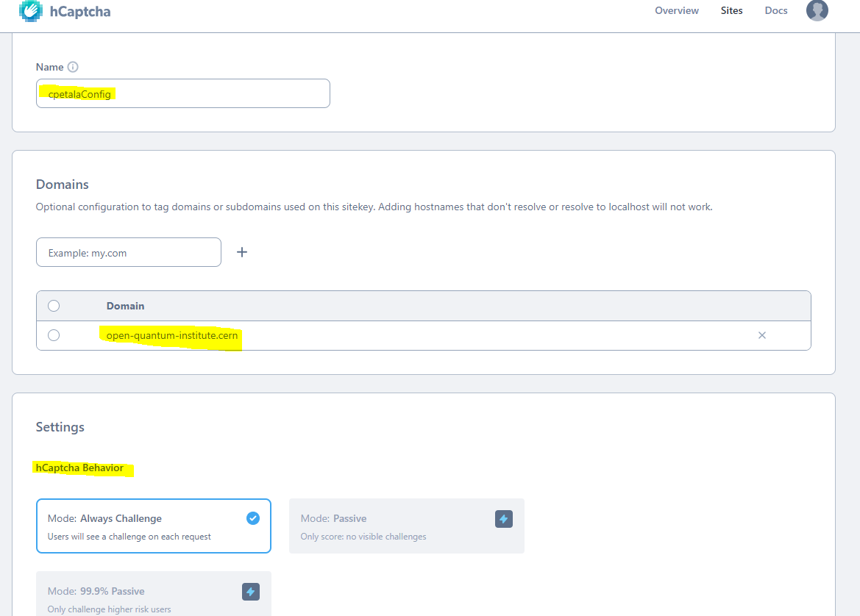The height and width of the screenshot is (616, 860).
Task: Click the hCaptcha Behavior heading
Action: [79, 468]
